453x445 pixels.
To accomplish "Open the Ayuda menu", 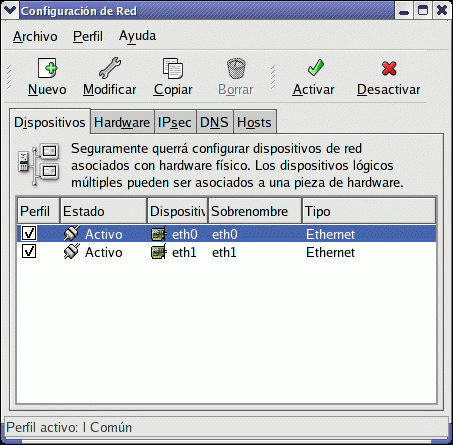I will click(x=137, y=36).
